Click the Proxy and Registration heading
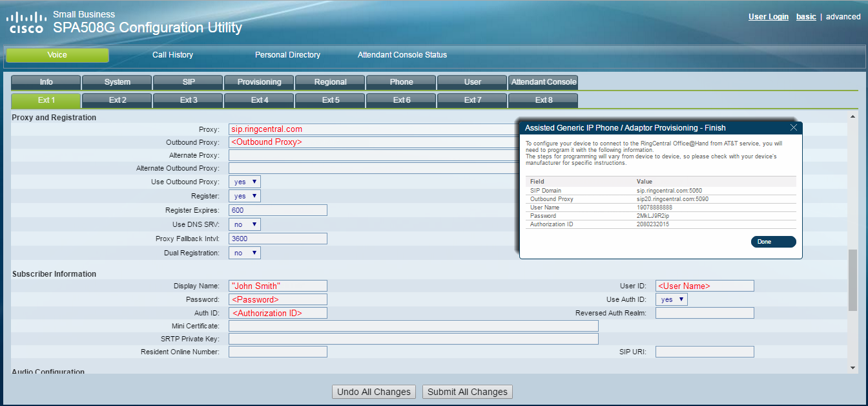Viewport: 868px width, 406px height. (x=54, y=118)
